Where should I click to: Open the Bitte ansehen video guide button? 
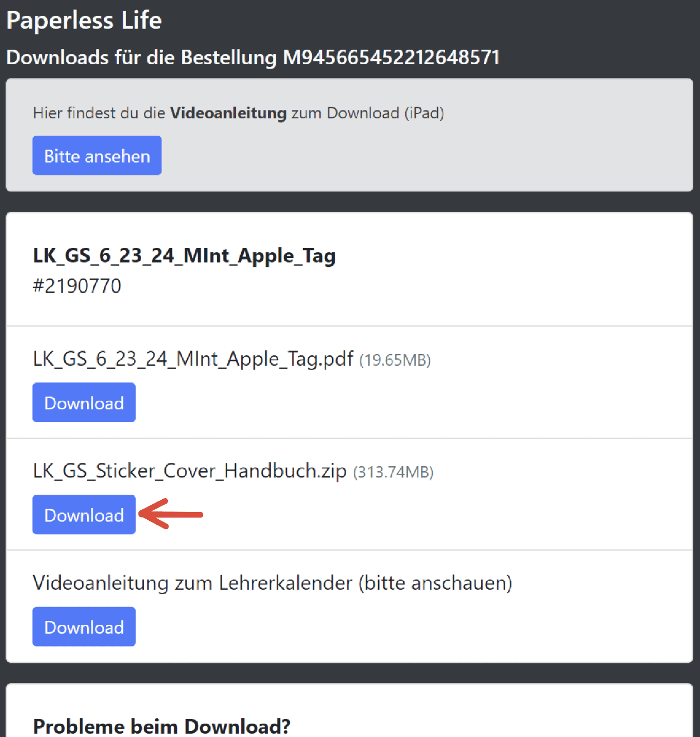coord(97,156)
